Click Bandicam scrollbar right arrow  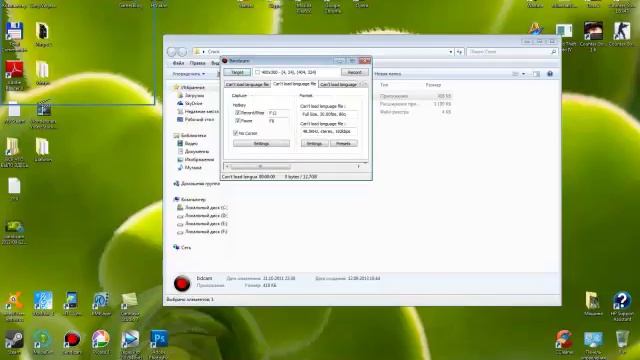(x=359, y=166)
